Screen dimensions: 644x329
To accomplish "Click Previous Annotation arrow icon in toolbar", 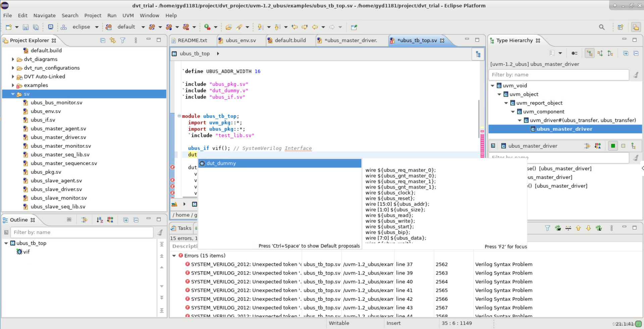I will pos(277,27).
